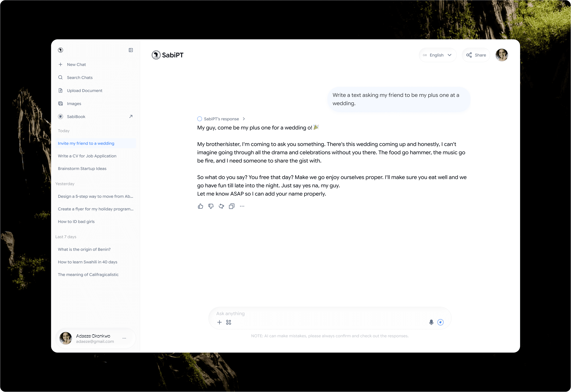Open Upload Document
Viewport: 571px width, 392px height.
pyautogui.click(x=96, y=90)
